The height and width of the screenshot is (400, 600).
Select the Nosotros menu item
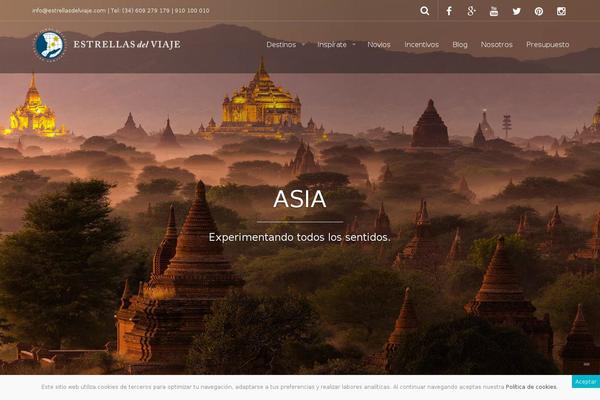[497, 45]
